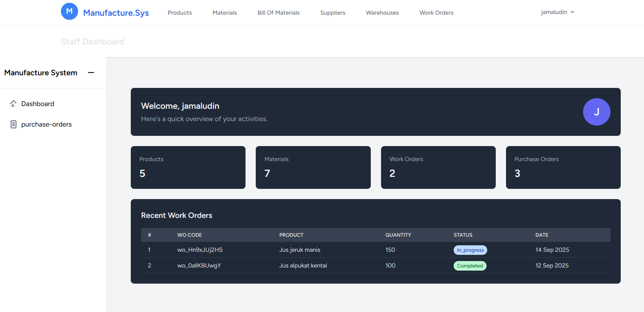Click the Dashboard home icon in sidebar
Image resolution: width=644 pixels, height=312 pixels.
pyautogui.click(x=13, y=104)
